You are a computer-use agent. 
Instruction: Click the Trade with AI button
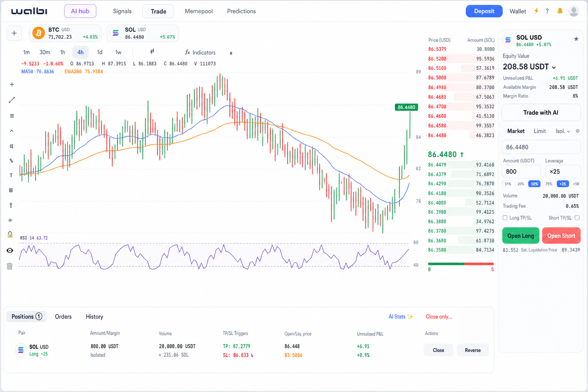541,113
